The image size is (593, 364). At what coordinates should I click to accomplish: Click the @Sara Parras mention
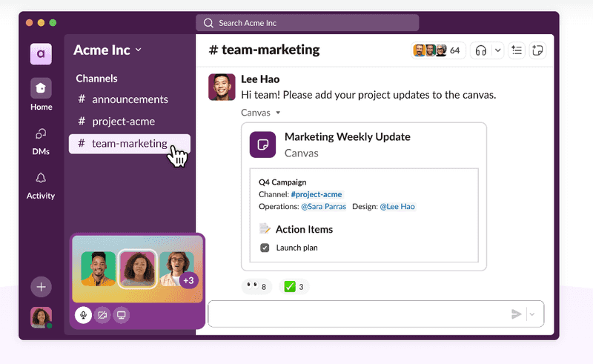(323, 207)
